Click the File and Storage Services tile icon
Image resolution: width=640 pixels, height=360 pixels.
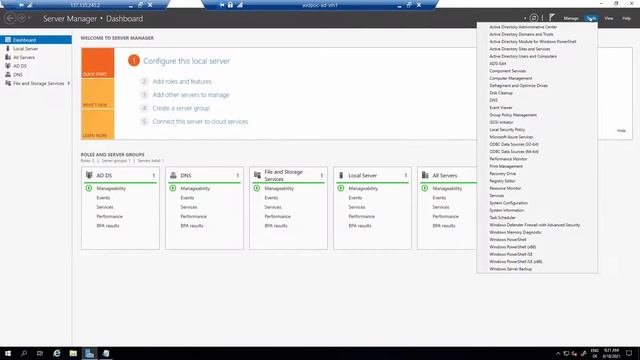click(x=257, y=175)
